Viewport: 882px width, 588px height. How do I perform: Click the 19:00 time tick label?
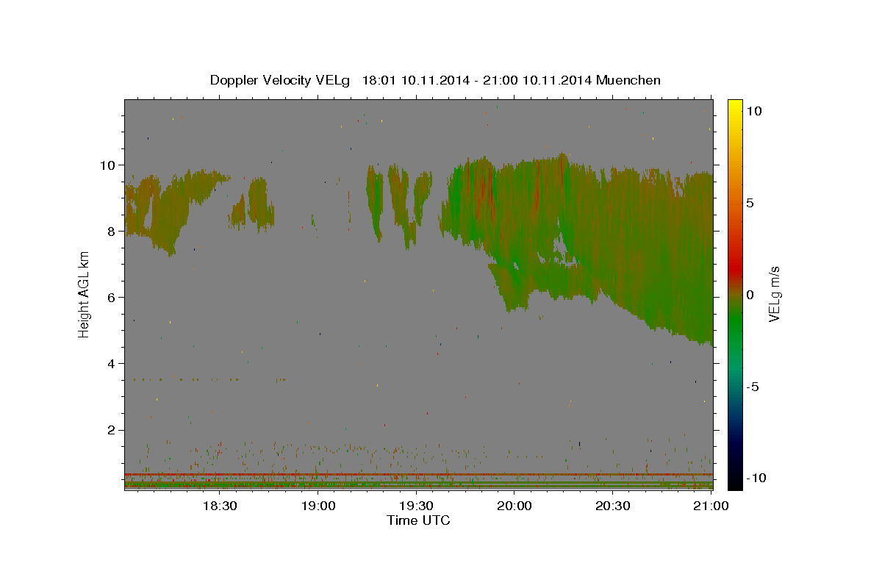tap(318, 506)
